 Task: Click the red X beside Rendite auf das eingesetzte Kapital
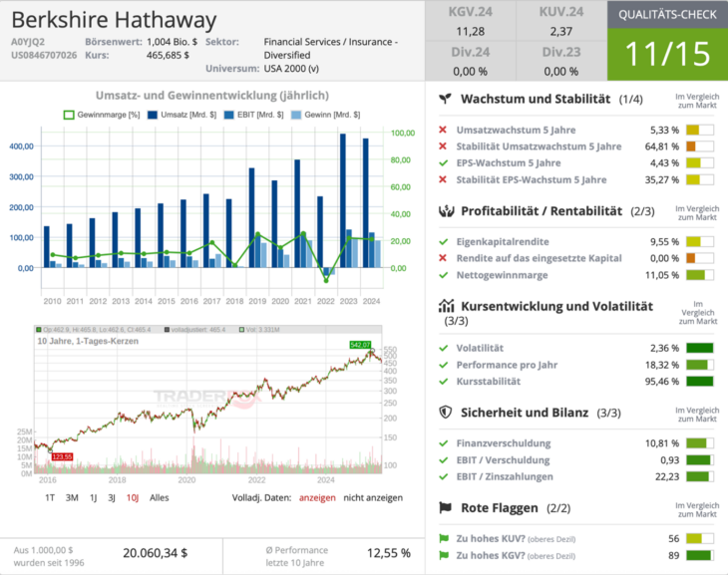(443, 258)
